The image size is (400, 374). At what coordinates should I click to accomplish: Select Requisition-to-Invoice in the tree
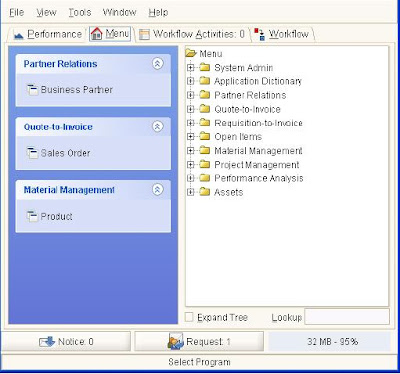click(258, 123)
